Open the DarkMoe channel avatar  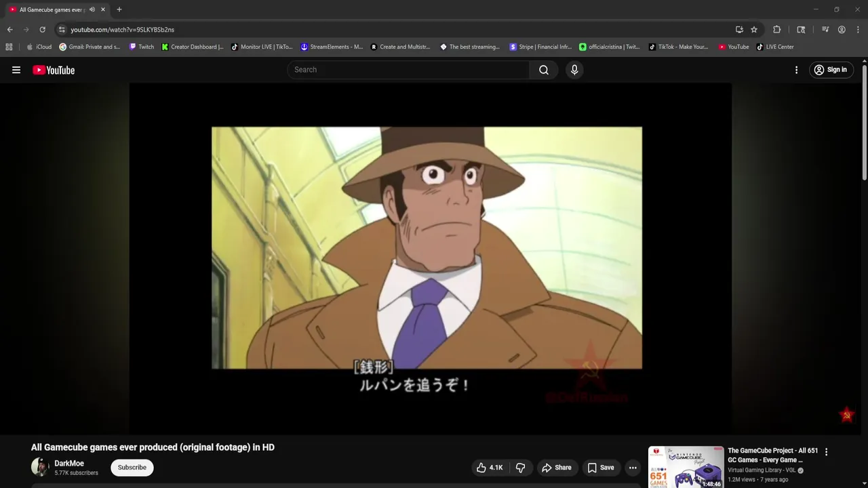tap(40, 468)
